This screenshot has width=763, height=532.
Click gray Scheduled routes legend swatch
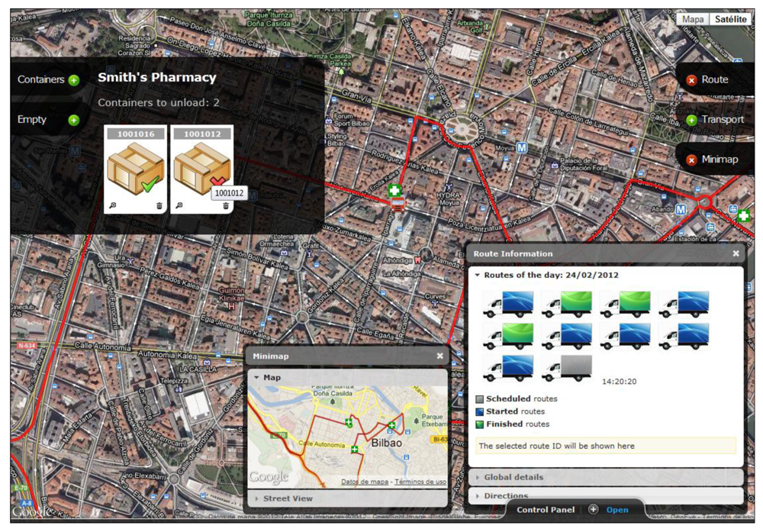click(479, 399)
